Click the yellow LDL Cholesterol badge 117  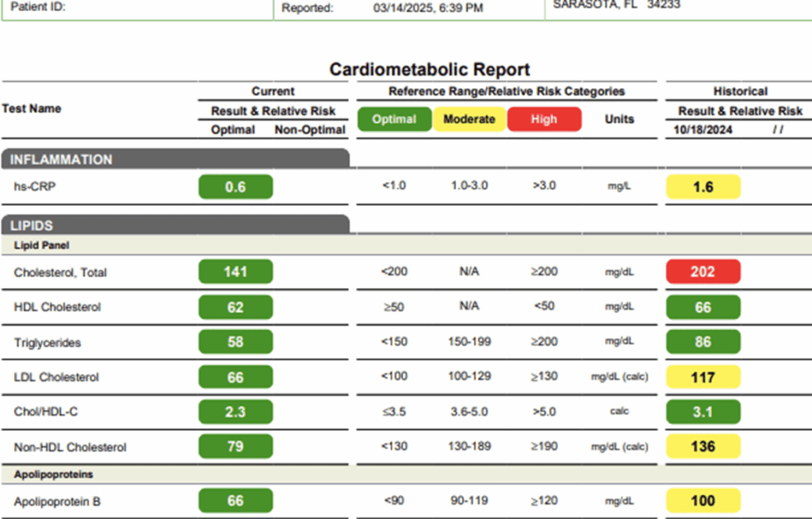703,376
